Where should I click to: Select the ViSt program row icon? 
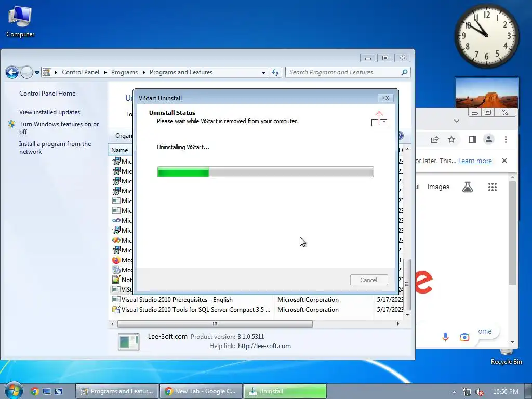(x=116, y=289)
